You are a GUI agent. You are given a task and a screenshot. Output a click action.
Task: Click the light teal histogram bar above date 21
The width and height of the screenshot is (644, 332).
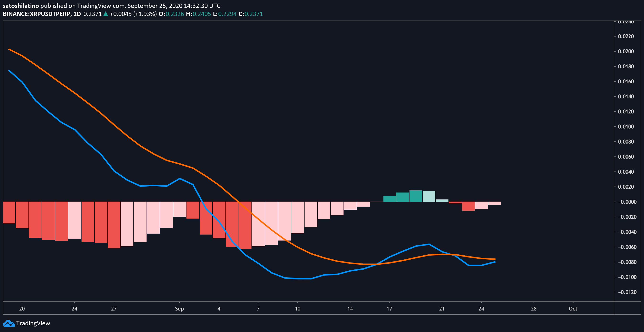pos(442,201)
